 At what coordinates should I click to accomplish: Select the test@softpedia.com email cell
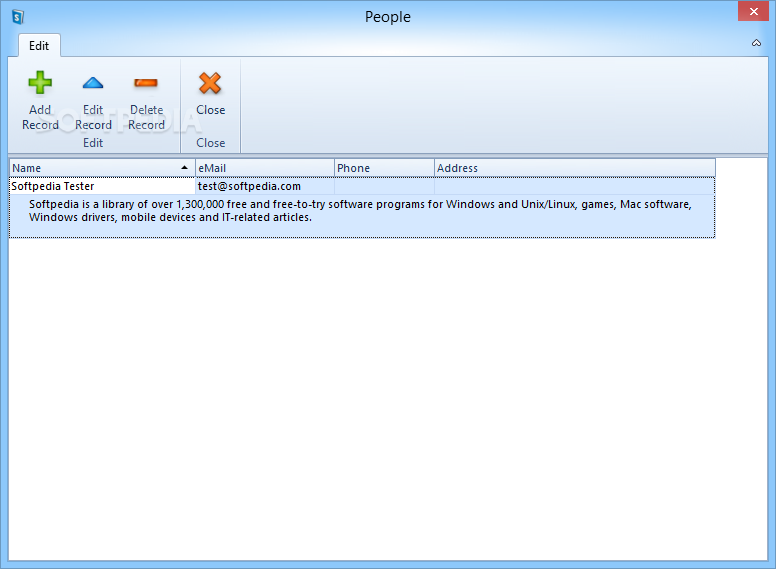coord(265,186)
